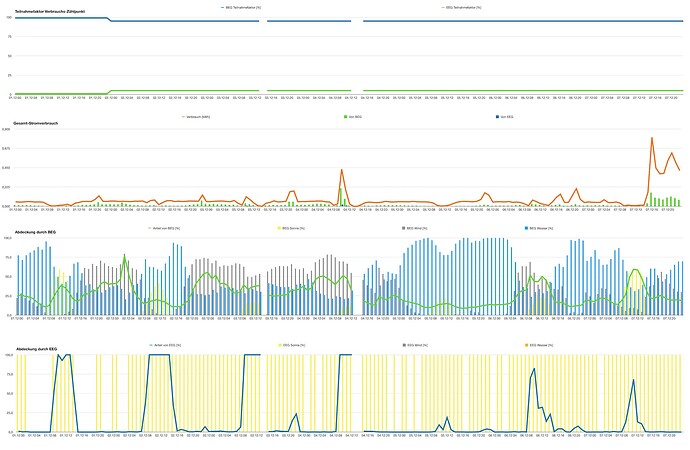
Task: Hide yellow 'EEG Sonne [%]' in the bottom chart legend
Action: 291,344
